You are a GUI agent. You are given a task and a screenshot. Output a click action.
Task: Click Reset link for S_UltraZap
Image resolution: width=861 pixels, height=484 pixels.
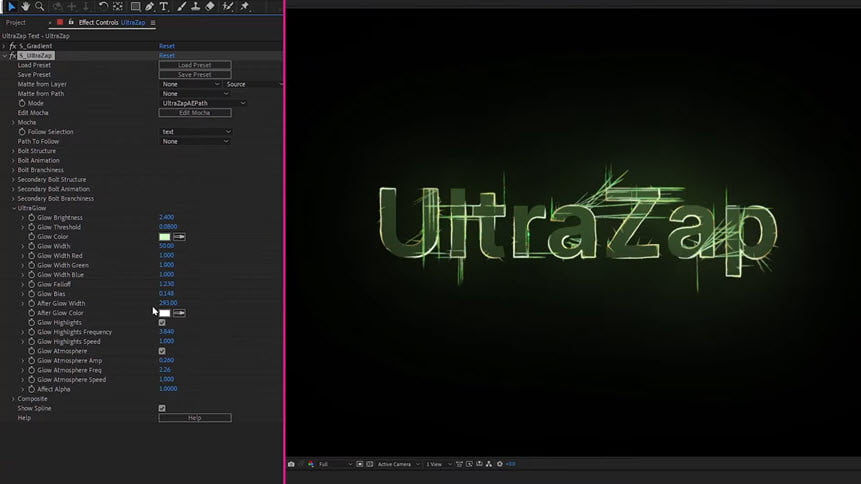(166, 55)
